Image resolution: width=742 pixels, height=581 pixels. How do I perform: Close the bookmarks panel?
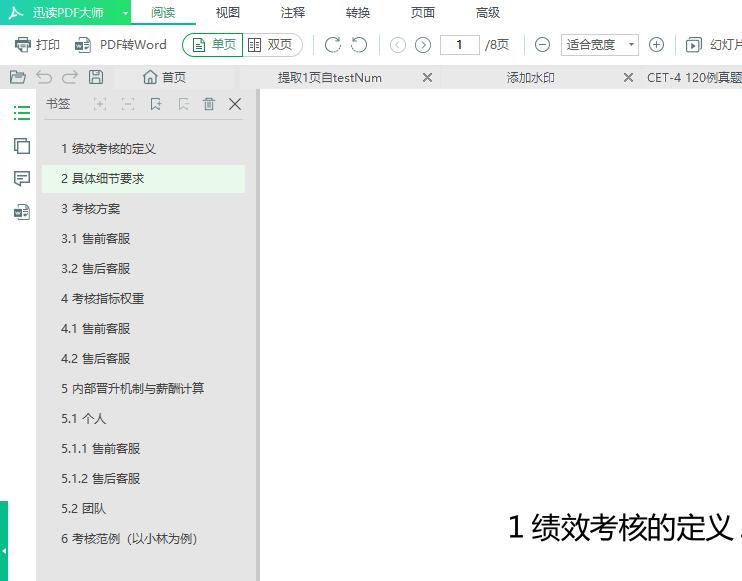[x=235, y=104]
